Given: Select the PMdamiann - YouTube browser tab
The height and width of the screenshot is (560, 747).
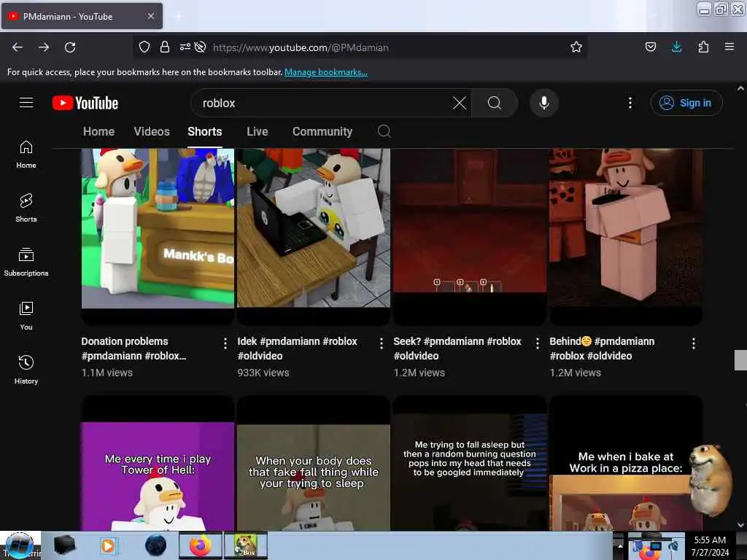Looking at the screenshot, I should click(x=82, y=16).
